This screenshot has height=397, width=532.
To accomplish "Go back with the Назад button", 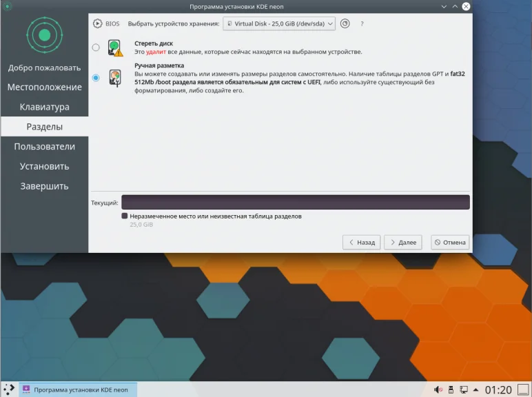I will (x=361, y=243).
